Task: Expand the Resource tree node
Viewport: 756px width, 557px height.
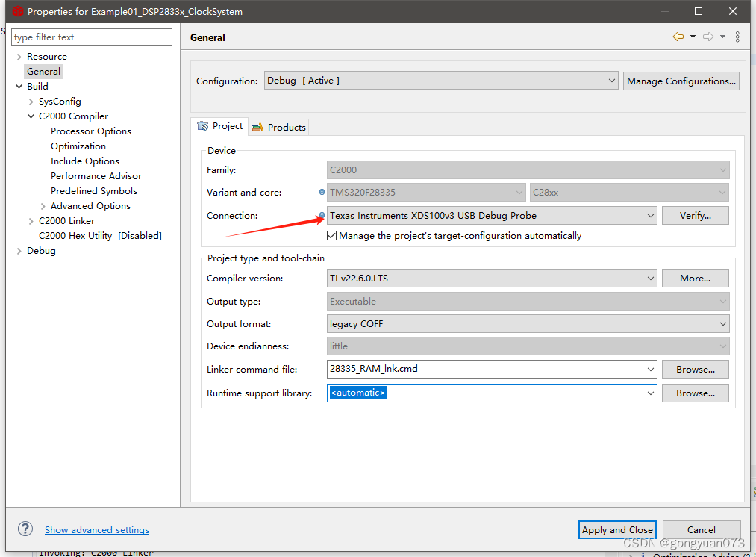Action: [19, 57]
